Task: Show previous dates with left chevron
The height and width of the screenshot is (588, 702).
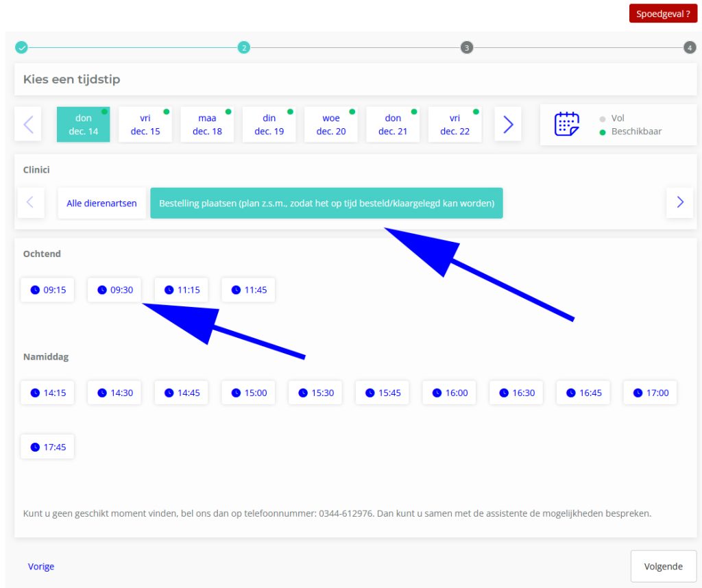Action: click(x=28, y=124)
